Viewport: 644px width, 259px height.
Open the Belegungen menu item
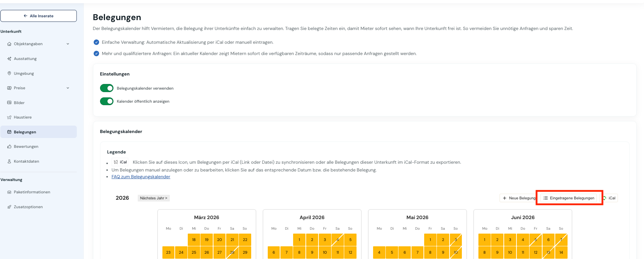coord(25,132)
